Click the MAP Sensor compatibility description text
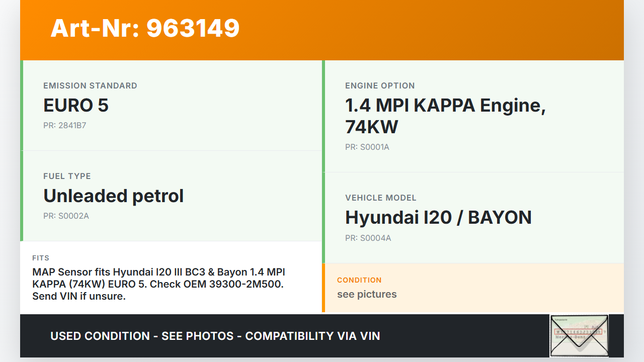644x362 pixels. tap(158, 284)
